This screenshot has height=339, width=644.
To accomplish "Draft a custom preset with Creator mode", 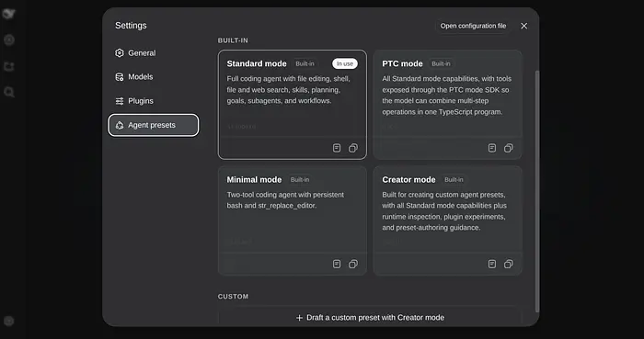I will point(370,317).
